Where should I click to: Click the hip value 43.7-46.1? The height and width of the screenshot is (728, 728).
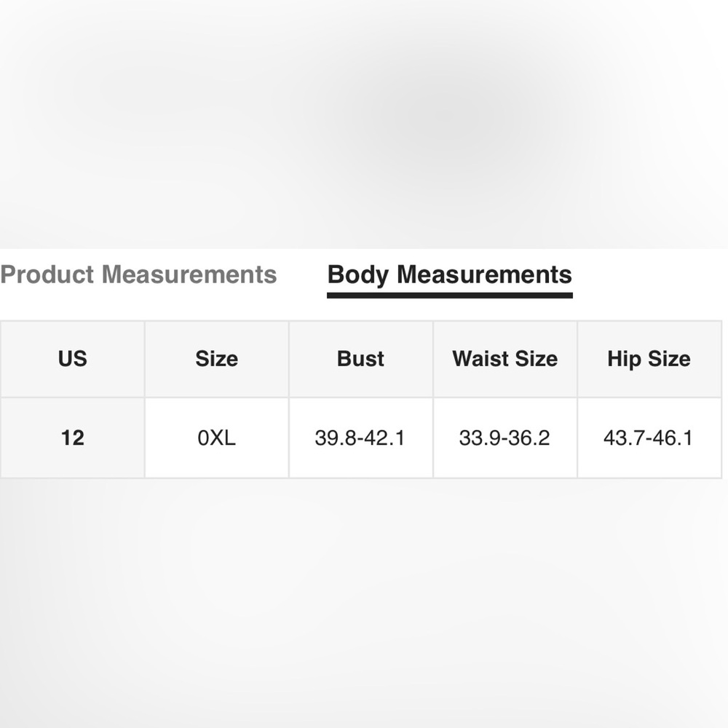649,438
